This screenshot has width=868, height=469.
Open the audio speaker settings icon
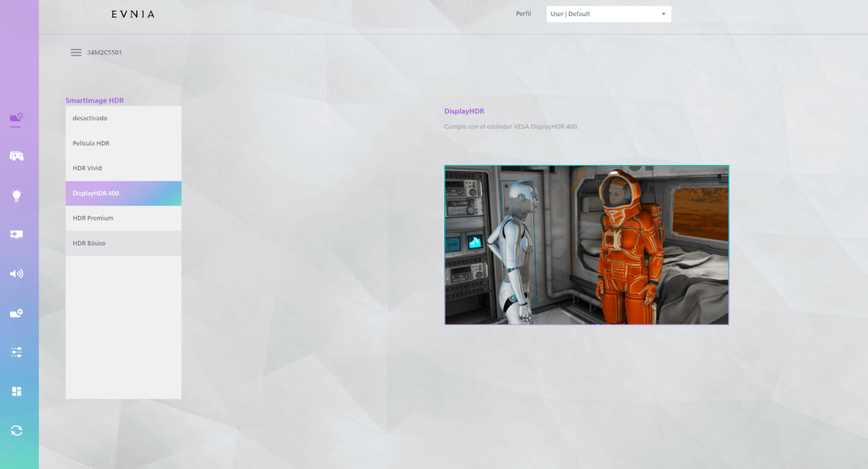pos(16,274)
